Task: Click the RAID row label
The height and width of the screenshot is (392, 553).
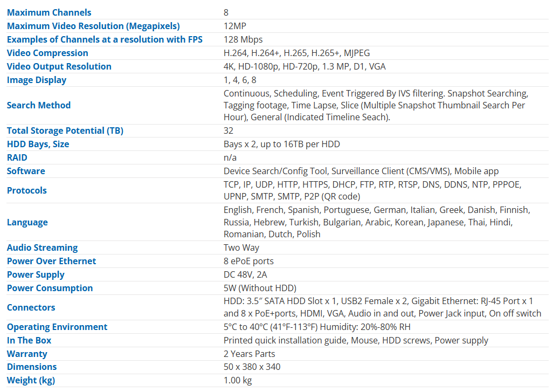Action: tap(17, 157)
